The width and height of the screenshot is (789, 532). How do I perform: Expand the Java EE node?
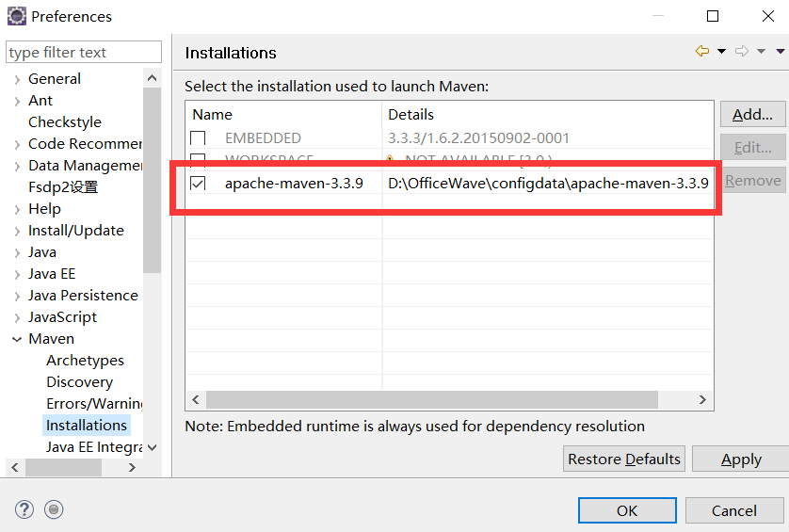point(17,274)
